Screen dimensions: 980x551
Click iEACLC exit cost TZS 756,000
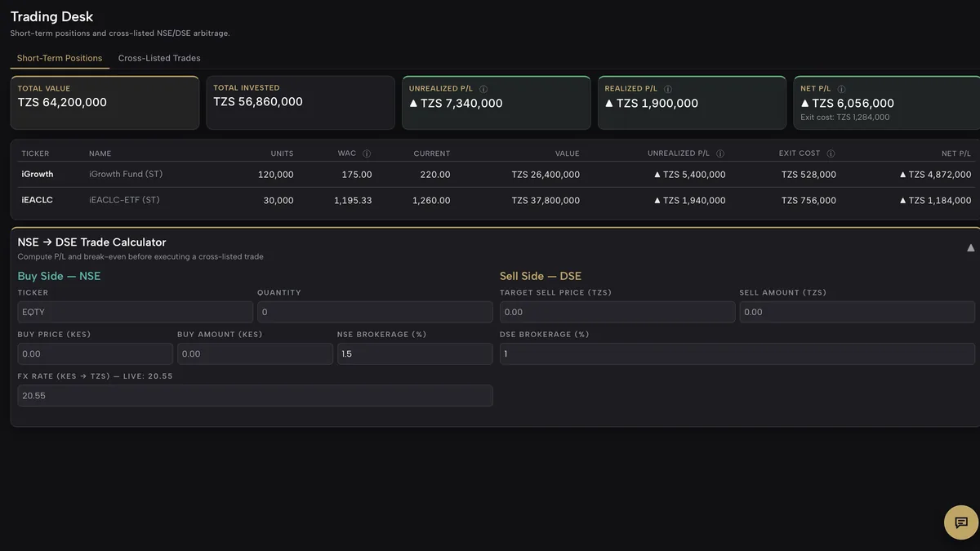pyautogui.click(x=808, y=200)
